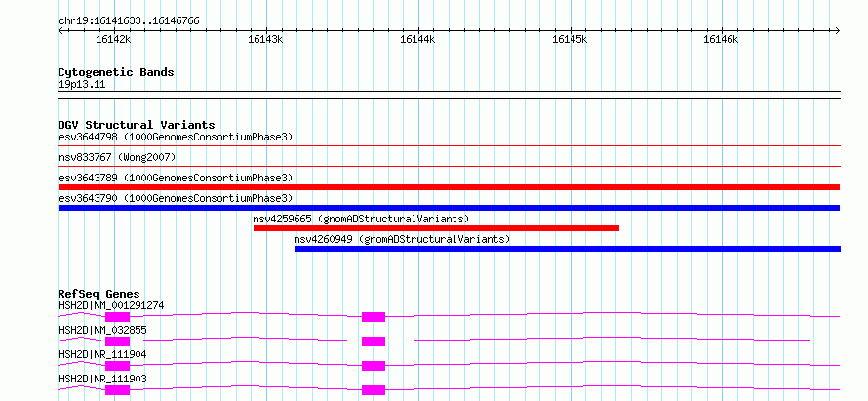Open variant label esv3644798
868x401 pixels.
175,137
